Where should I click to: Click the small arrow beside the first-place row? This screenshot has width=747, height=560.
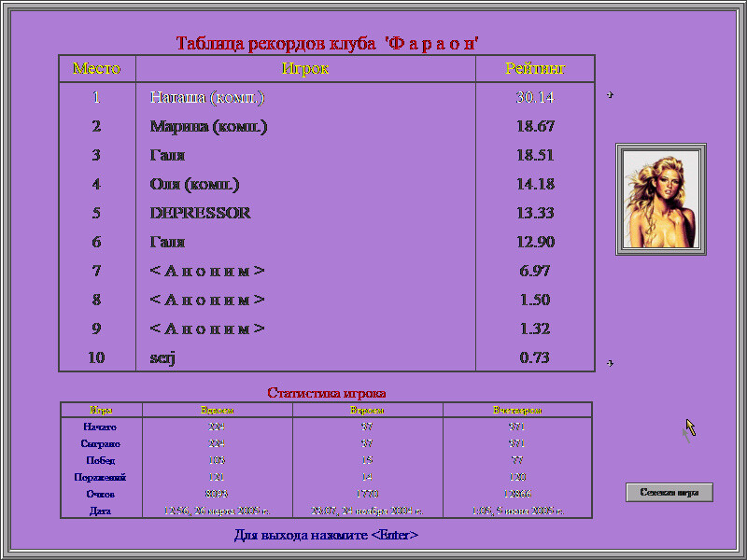[610, 95]
